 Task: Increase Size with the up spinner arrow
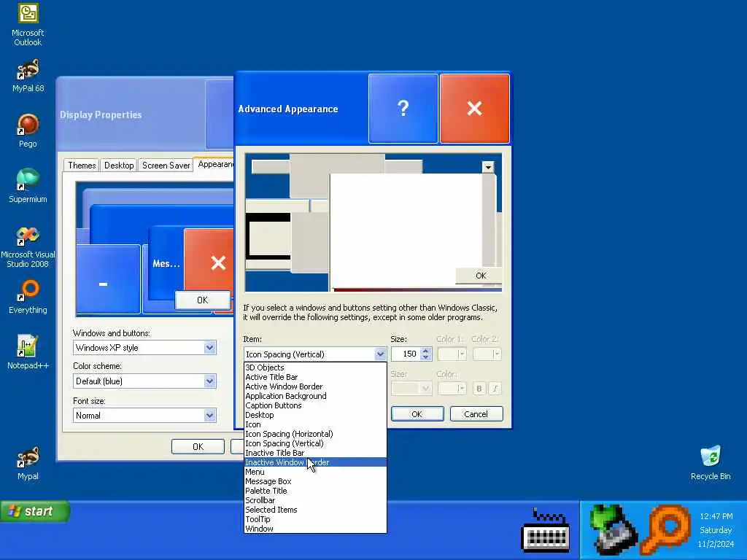tap(426, 351)
